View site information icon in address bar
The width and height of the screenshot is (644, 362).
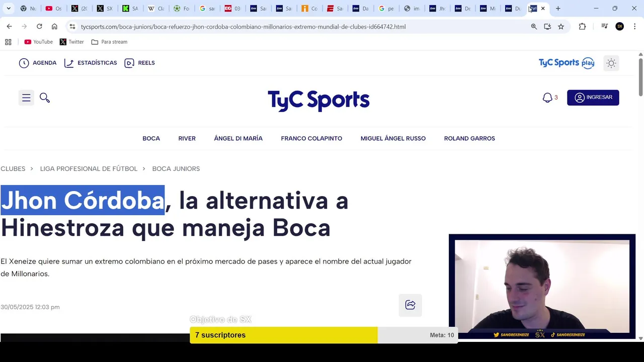[x=72, y=27]
